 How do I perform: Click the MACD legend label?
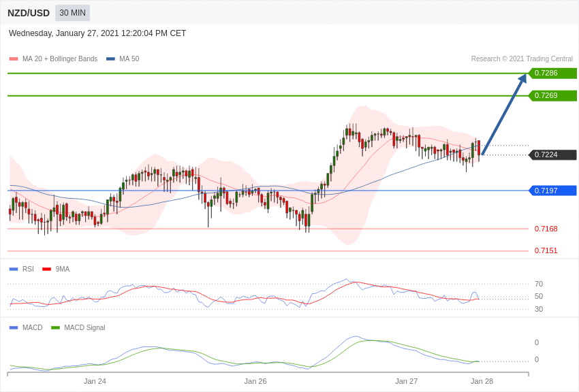click(33, 327)
